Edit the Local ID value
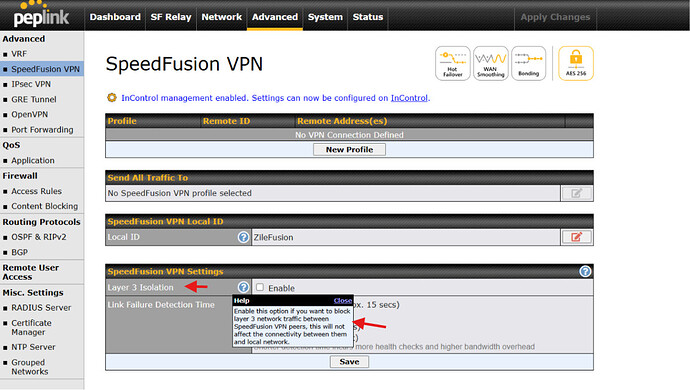The width and height of the screenshot is (690, 390). point(576,237)
